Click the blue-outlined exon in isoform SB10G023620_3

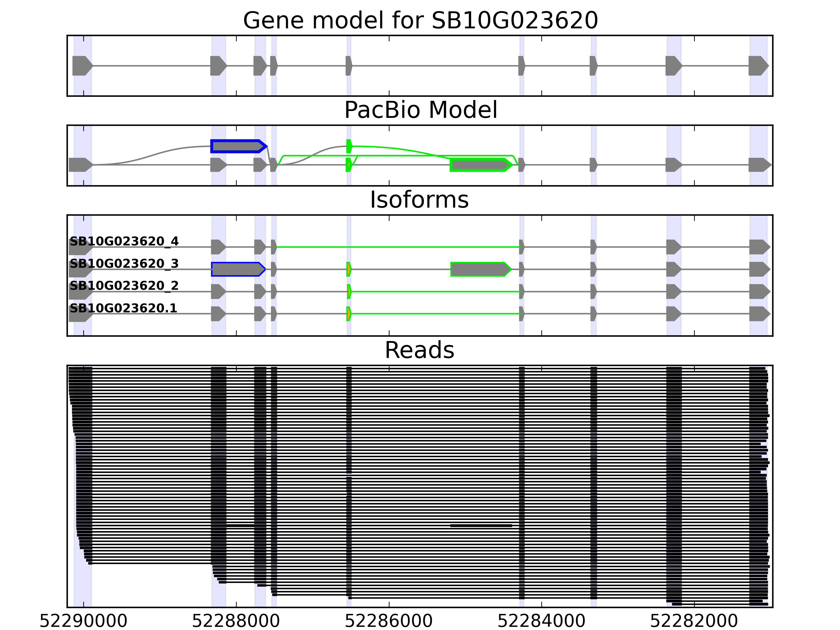click(x=238, y=269)
